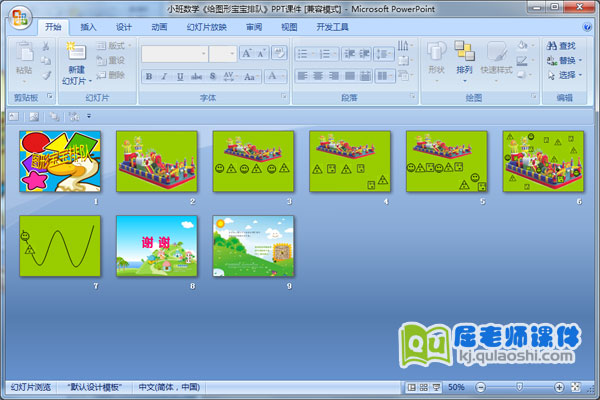
Task: Switch to the Insert (插入) tab
Action: point(88,27)
